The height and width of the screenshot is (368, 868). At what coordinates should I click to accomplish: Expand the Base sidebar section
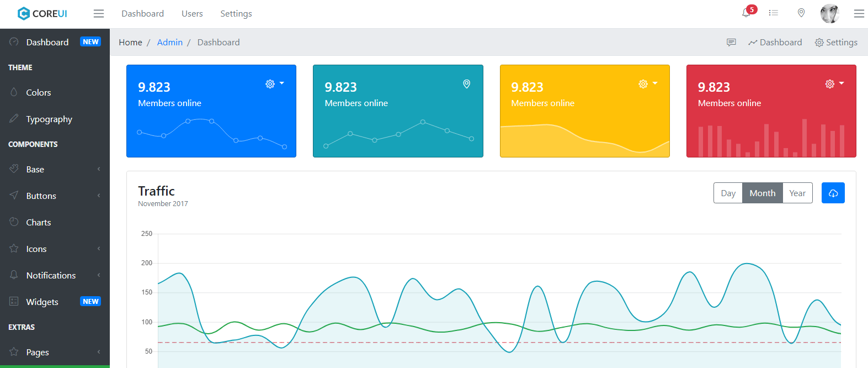click(x=55, y=169)
